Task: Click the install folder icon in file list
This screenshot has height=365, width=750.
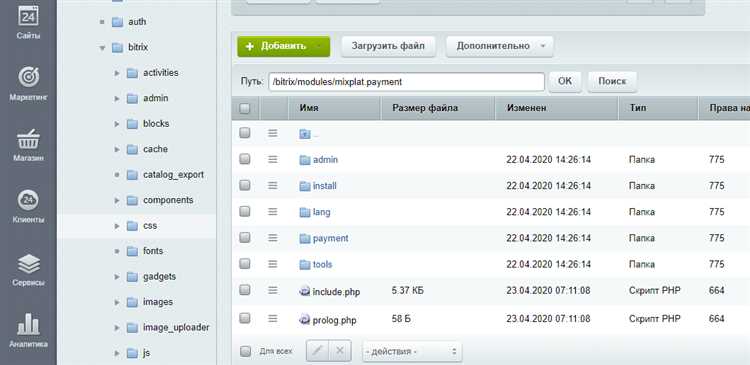Action: [x=305, y=186]
